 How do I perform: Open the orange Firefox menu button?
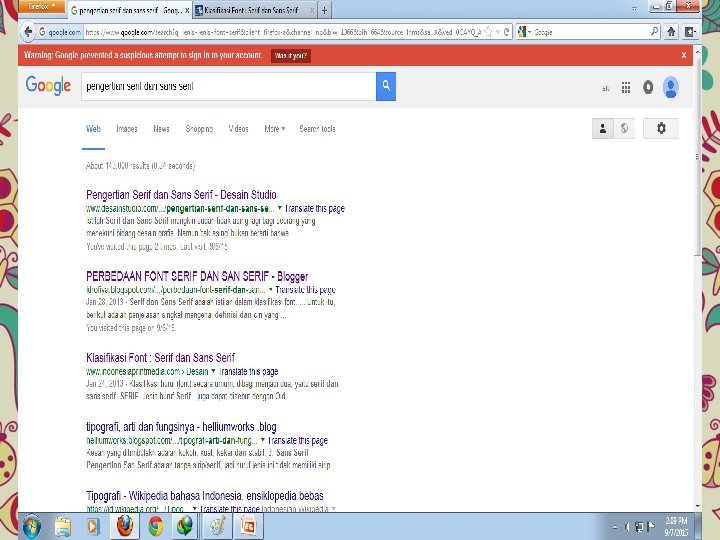41,6
